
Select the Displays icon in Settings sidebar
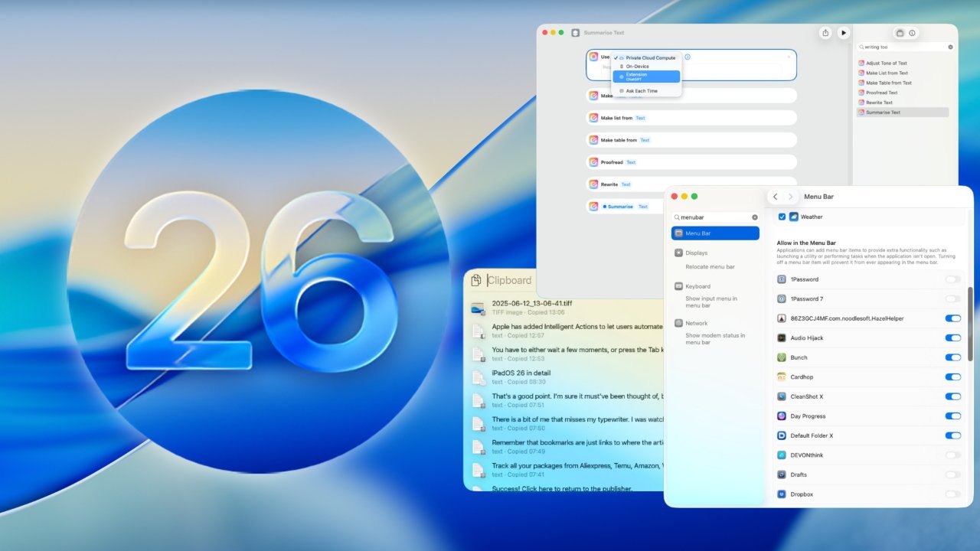[x=678, y=253]
